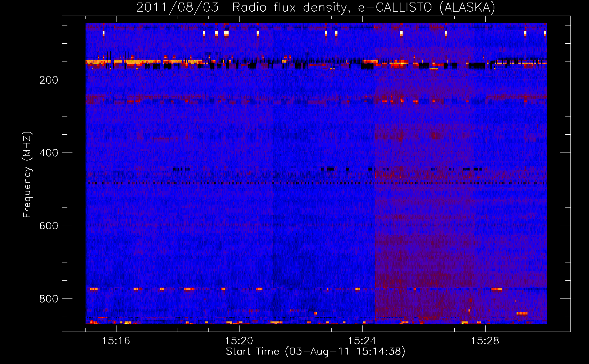Click the 15:24 time tick label
This screenshot has width=589, height=364.
point(362,341)
